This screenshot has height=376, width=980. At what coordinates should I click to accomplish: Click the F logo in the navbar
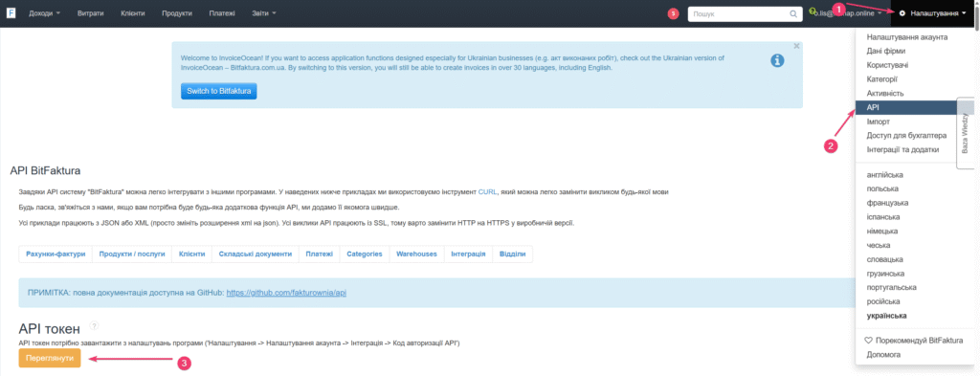(x=11, y=12)
